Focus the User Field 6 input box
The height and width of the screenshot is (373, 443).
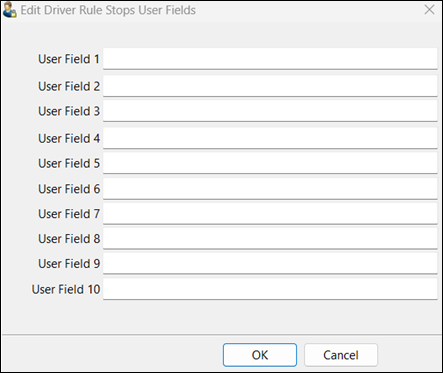point(270,189)
